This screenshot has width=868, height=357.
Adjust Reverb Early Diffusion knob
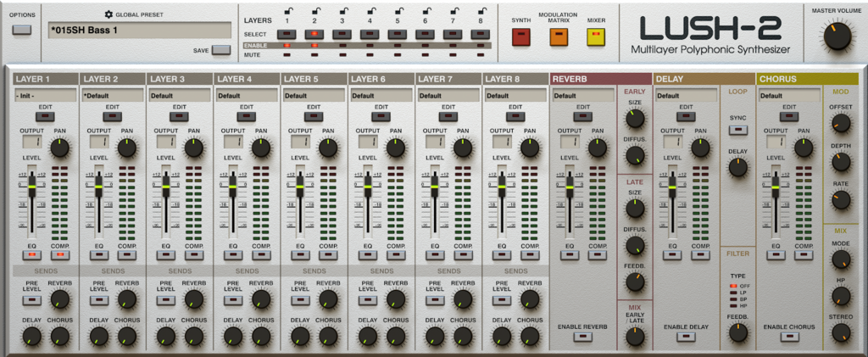634,156
